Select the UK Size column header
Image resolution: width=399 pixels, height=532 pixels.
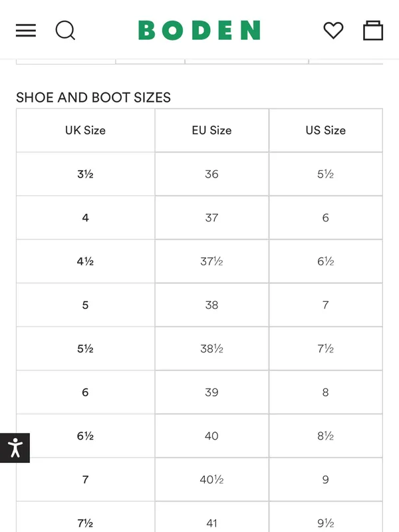(x=86, y=130)
